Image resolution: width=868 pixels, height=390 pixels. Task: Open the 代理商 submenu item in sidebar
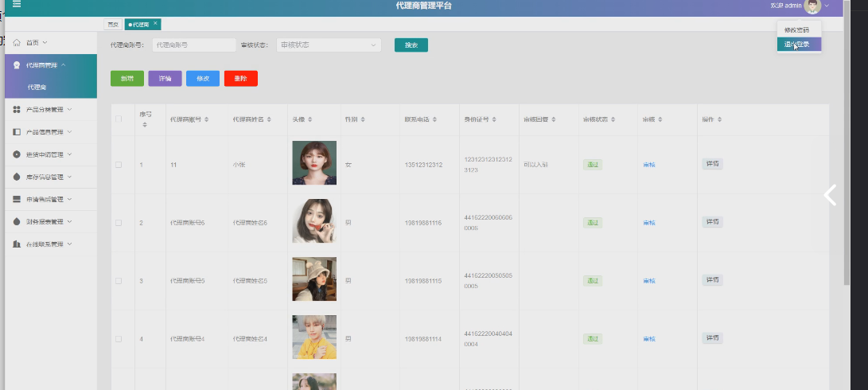pyautogui.click(x=37, y=87)
